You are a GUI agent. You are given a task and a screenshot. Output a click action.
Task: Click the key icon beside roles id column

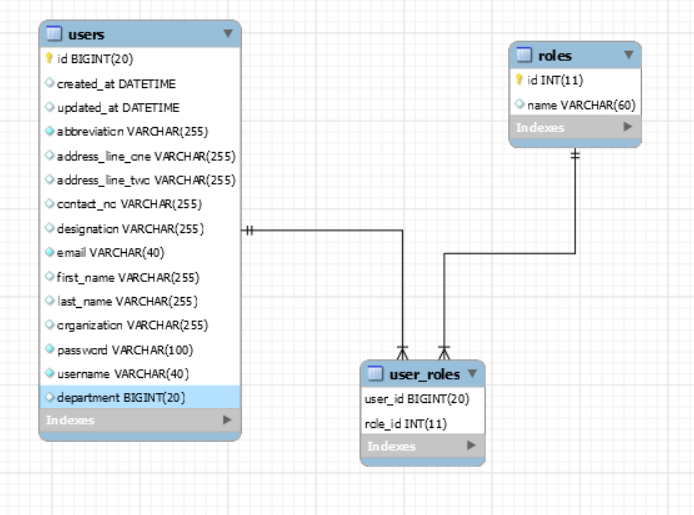pos(519,80)
